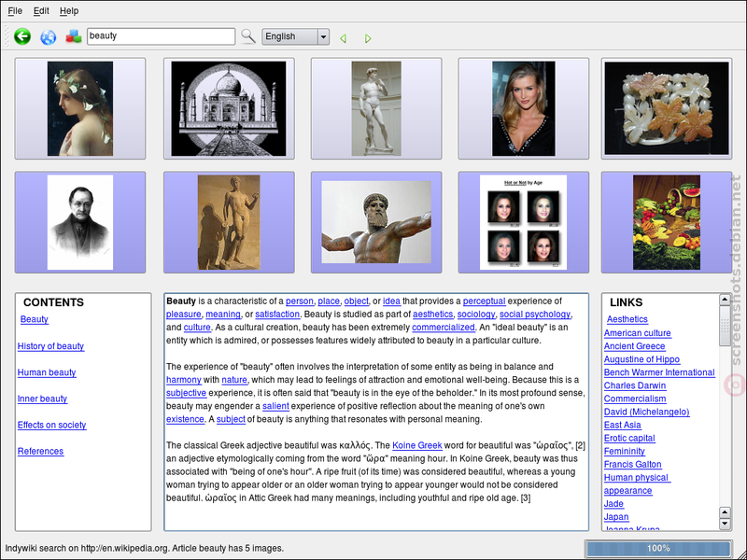The height and width of the screenshot is (560, 747).
Task: Open the Human physical appearance link
Action: point(637,483)
